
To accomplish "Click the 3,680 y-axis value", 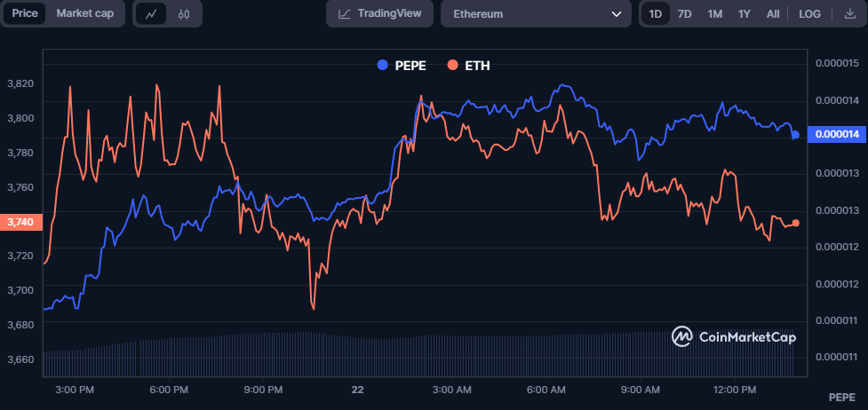I will [20, 324].
